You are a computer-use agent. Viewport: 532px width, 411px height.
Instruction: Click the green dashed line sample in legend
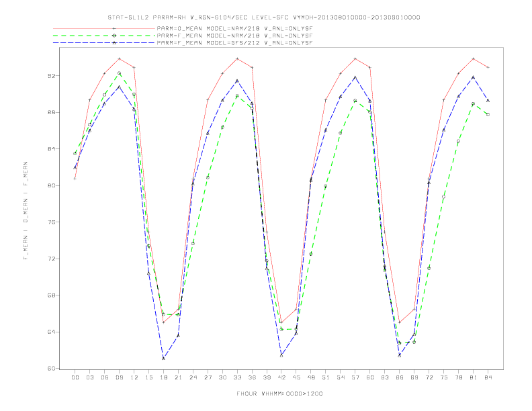pos(104,36)
